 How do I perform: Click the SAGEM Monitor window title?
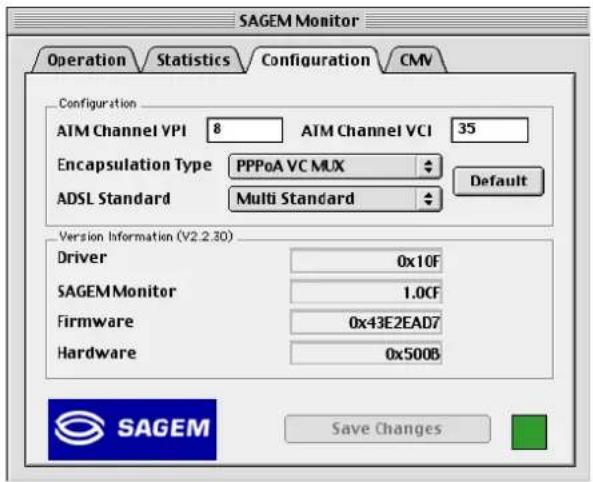pyautogui.click(x=299, y=20)
